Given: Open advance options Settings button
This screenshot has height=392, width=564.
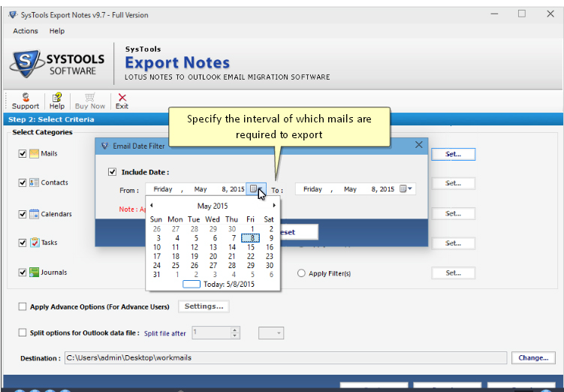Looking at the screenshot, I should pos(204,306).
